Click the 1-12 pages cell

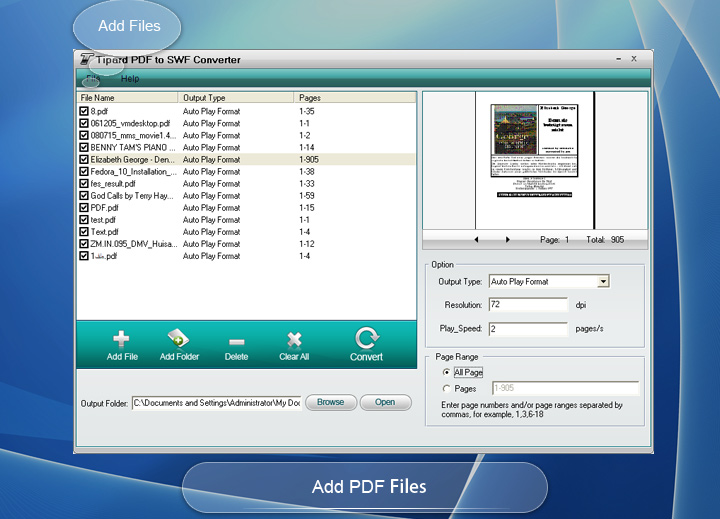(306, 244)
